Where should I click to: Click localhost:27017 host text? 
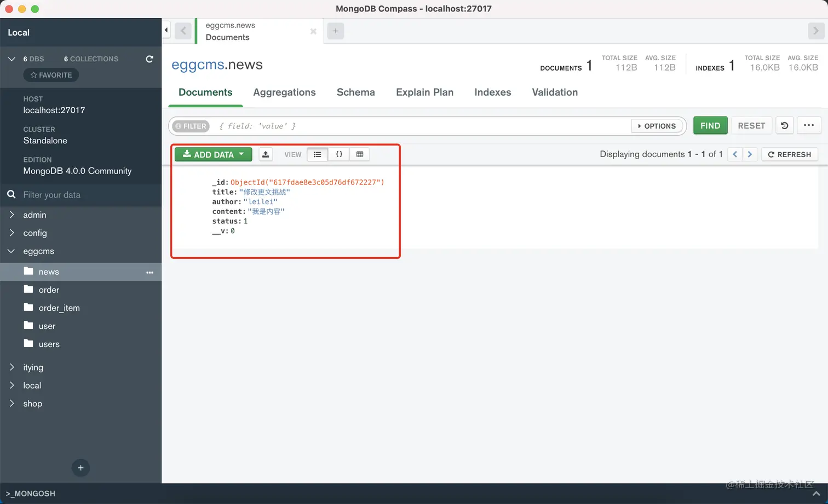coord(54,110)
